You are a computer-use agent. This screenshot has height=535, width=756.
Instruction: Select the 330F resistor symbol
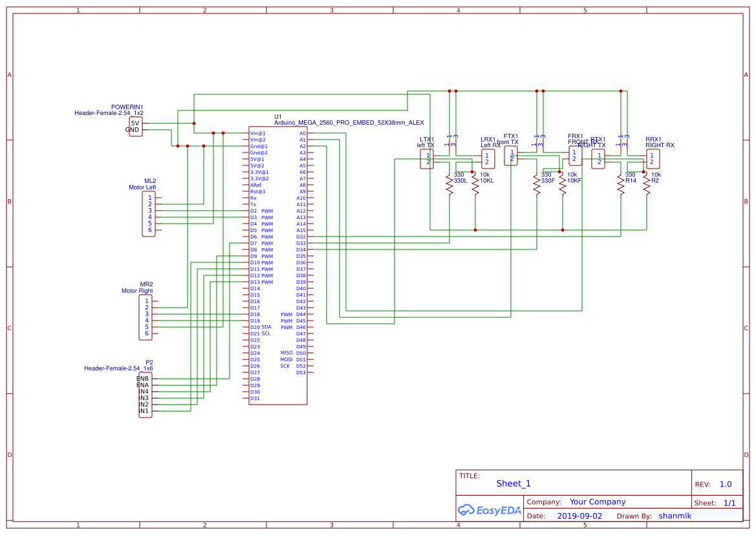click(537, 185)
